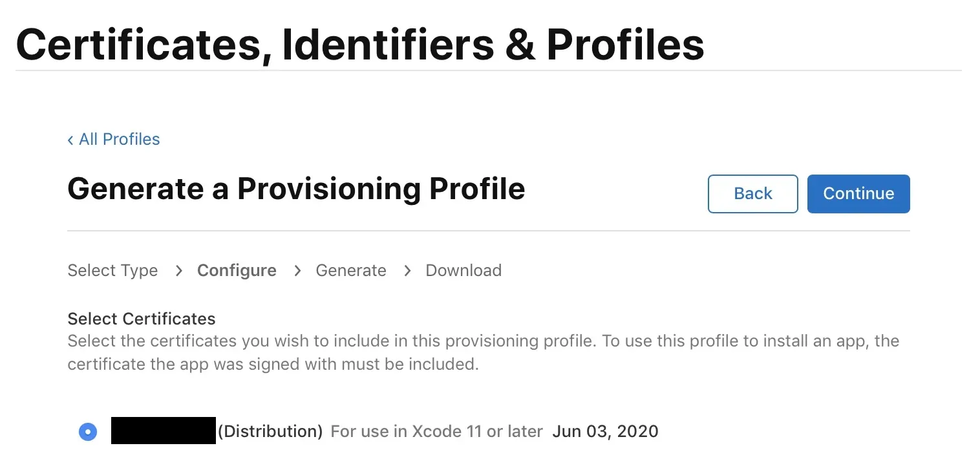
Task: Click the (Distribution) certificate label
Action: point(270,431)
